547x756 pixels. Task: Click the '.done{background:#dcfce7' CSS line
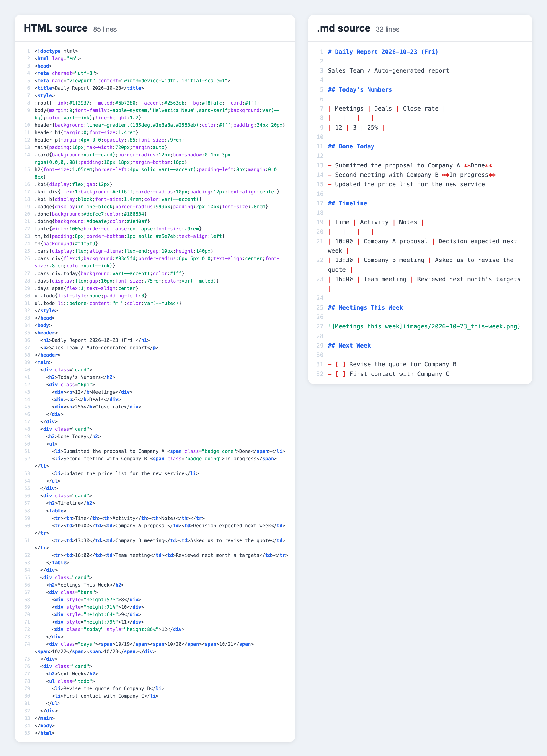coord(91,214)
